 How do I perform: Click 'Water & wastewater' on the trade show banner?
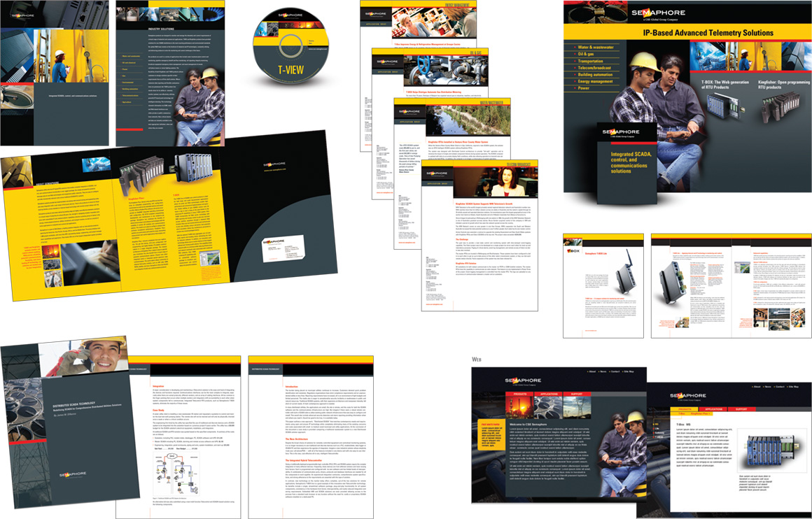pos(596,47)
